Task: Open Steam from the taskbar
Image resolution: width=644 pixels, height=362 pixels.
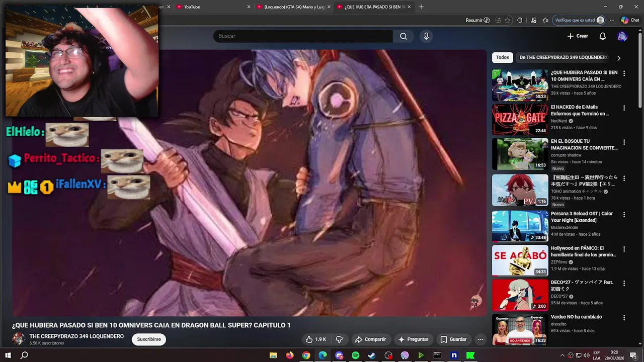Action: (372, 355)
